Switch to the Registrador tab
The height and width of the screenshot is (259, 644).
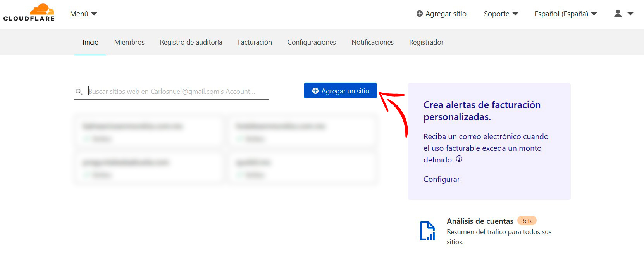tap(426, 42)
